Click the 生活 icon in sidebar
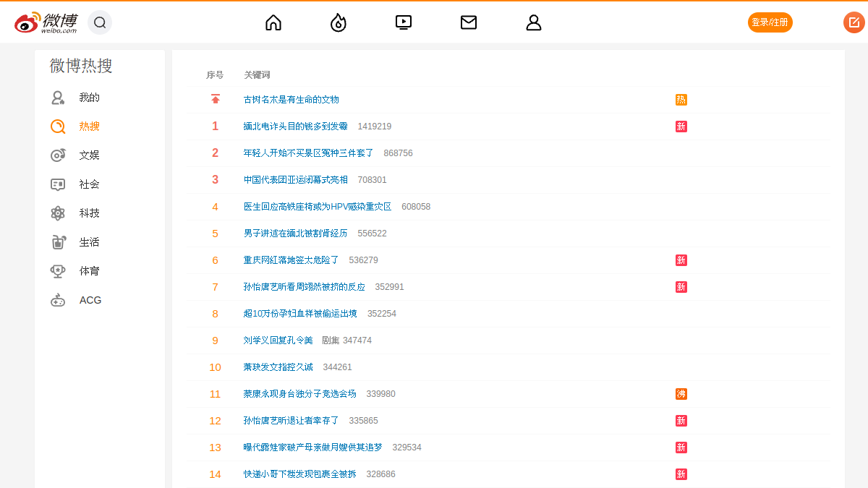 point(58,242)
